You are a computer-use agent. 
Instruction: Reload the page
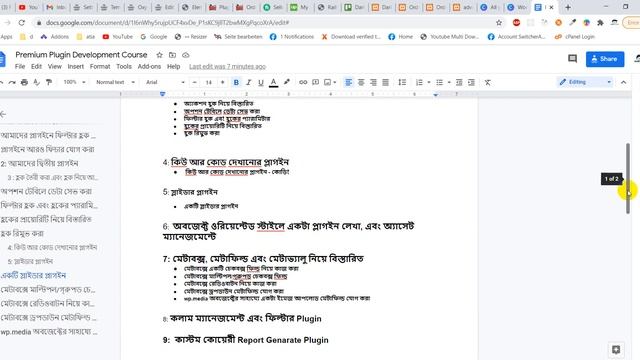pos(22,23)
